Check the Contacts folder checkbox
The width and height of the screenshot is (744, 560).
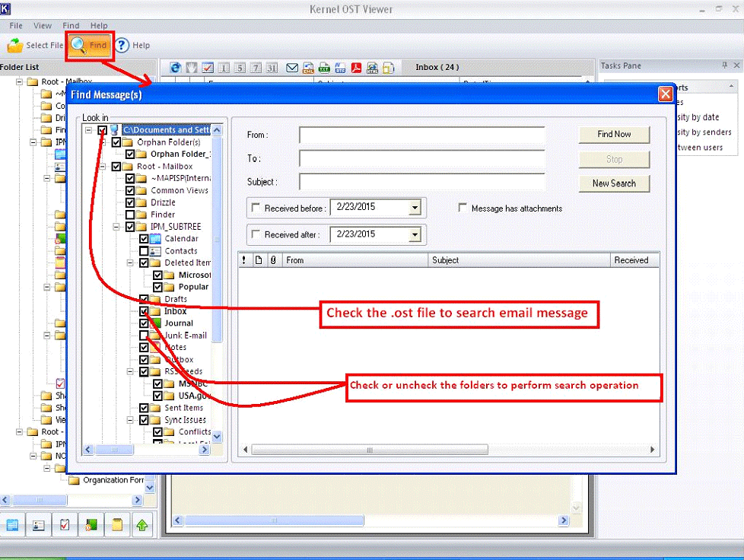click(144, 250)
